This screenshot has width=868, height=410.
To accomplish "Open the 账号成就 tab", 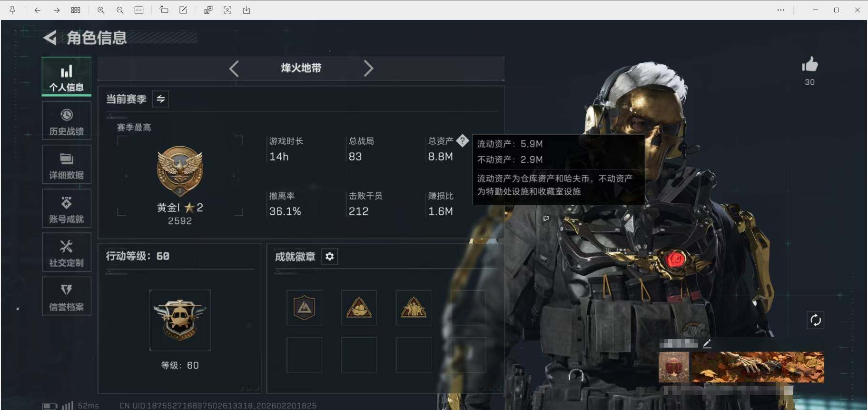I will 67,209.
